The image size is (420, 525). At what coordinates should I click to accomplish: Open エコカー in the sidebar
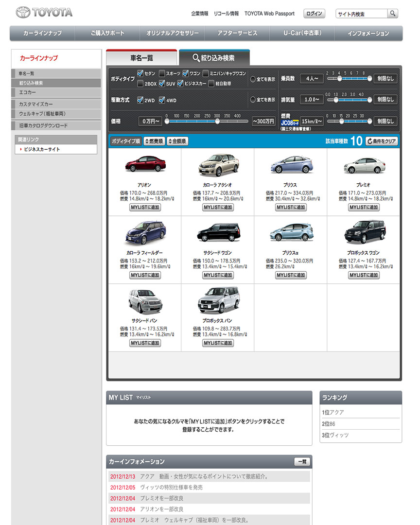click(56, 92)
